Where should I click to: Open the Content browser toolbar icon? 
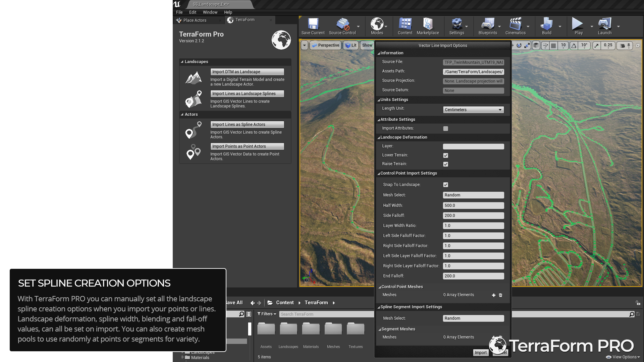pyautogui.click(x=405, y=26)
